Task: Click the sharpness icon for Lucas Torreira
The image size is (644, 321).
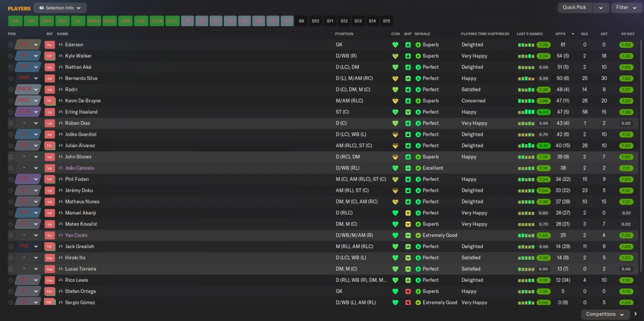Action: point(408,269)
